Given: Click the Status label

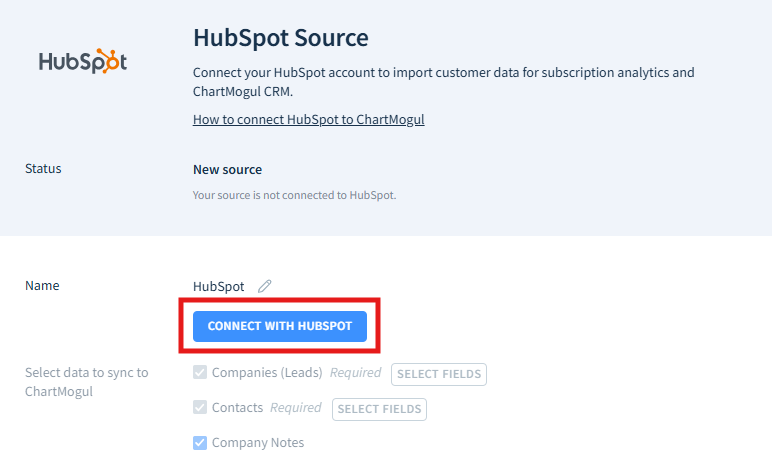Looking at the screenshot, I should click(x=43, y=168).
